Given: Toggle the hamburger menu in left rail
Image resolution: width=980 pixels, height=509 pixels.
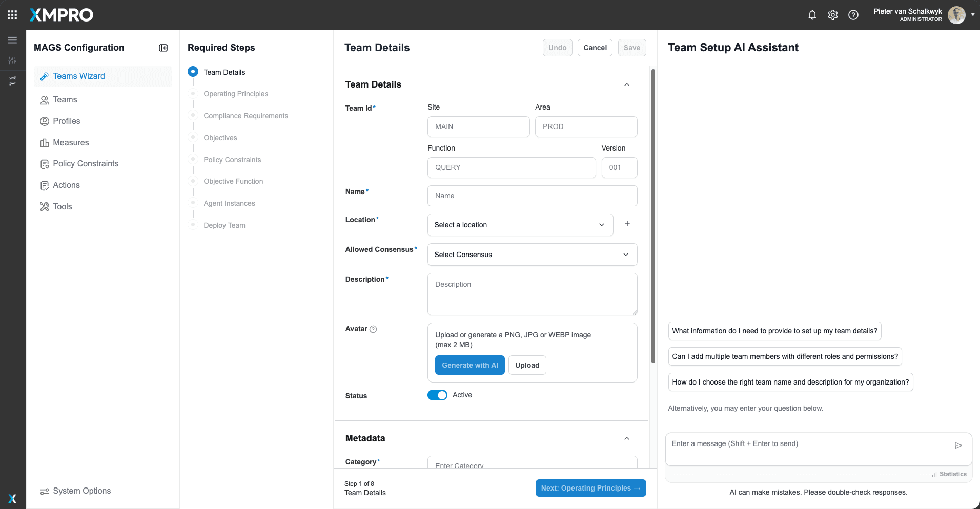Looking at the screenshot, I should 12,40.
